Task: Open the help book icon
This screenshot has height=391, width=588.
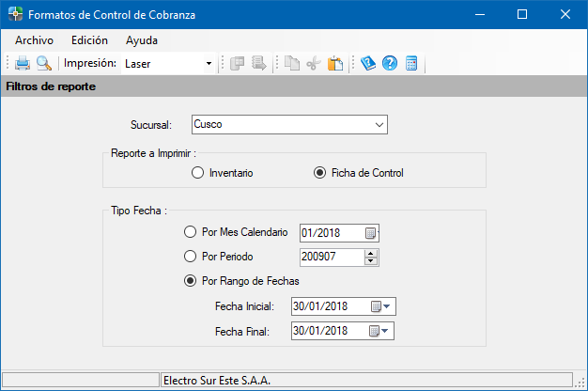Action: coord(368,63)
